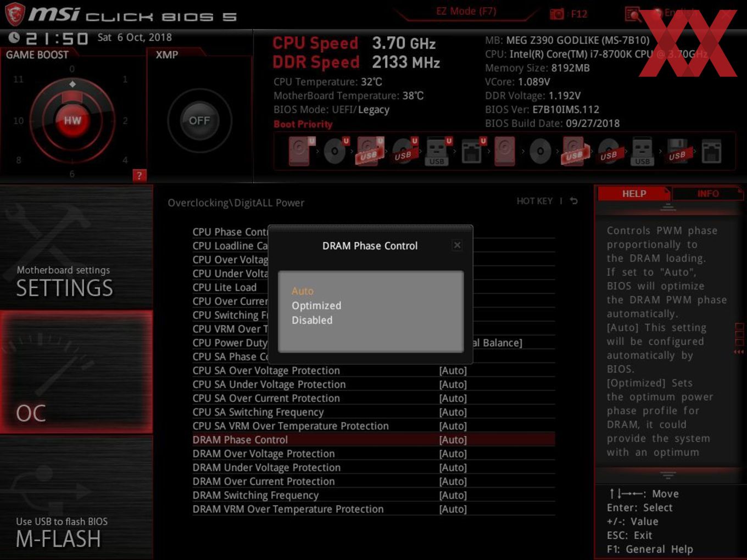Open the SETTINGS motherboard section
The height and width of the screenshot is (560, 747).
[76, 247]
